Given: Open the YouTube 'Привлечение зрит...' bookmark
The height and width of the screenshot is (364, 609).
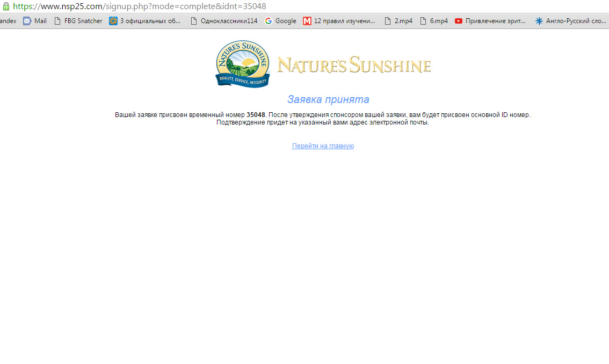Looking at the screenshot, I should (490, 21).
